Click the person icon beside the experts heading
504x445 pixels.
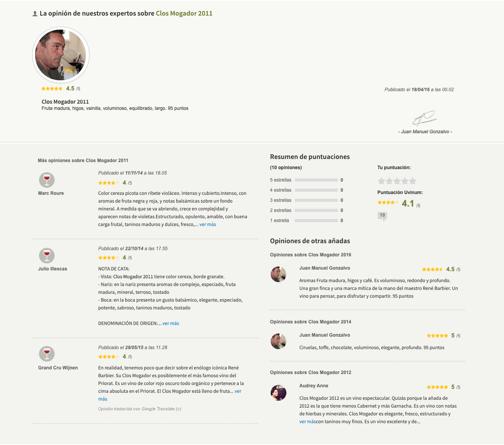click(x=35, y=14)
